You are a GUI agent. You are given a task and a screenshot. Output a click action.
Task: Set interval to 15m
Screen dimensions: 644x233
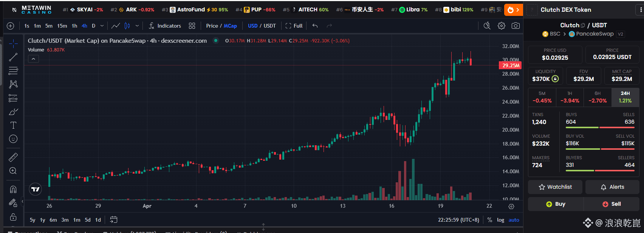click(62, 26)
